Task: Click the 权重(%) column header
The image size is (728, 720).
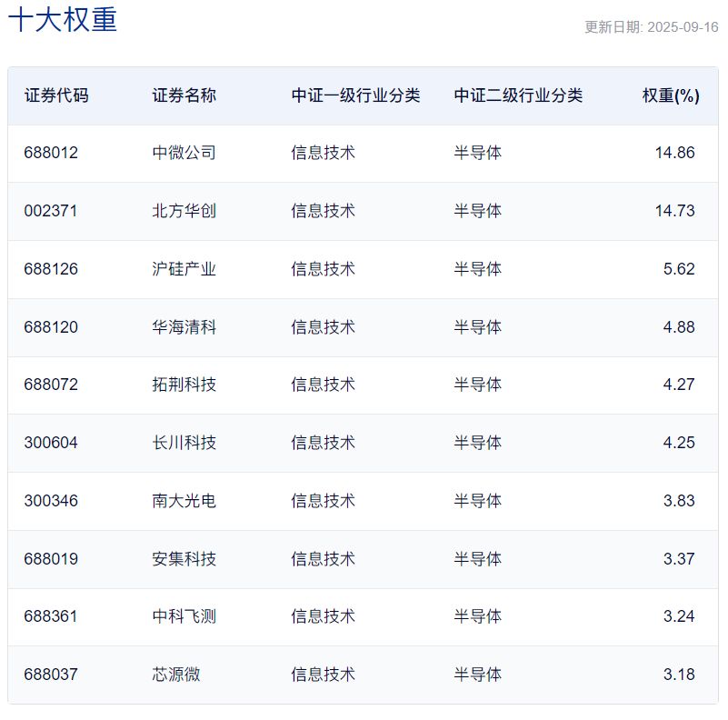Action: click(671, 95)
